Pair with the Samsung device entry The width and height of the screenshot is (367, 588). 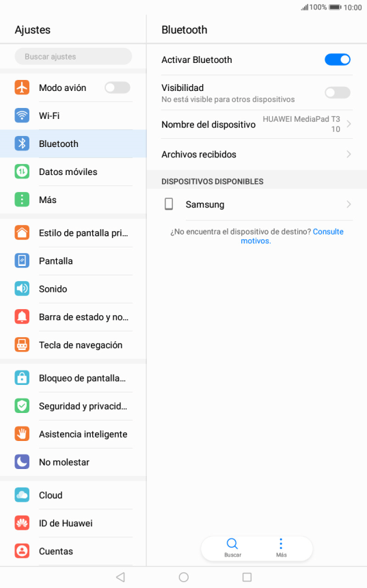point(257,204)
